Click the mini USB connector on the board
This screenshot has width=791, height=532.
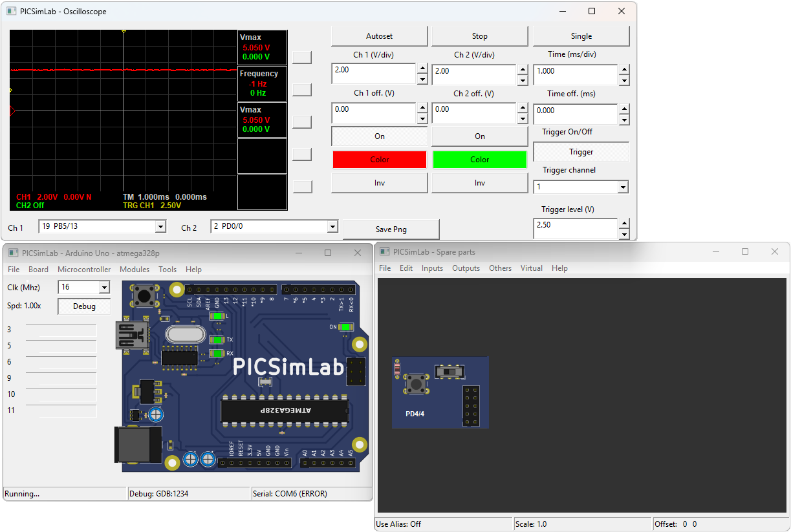click(x=131, y=335)
